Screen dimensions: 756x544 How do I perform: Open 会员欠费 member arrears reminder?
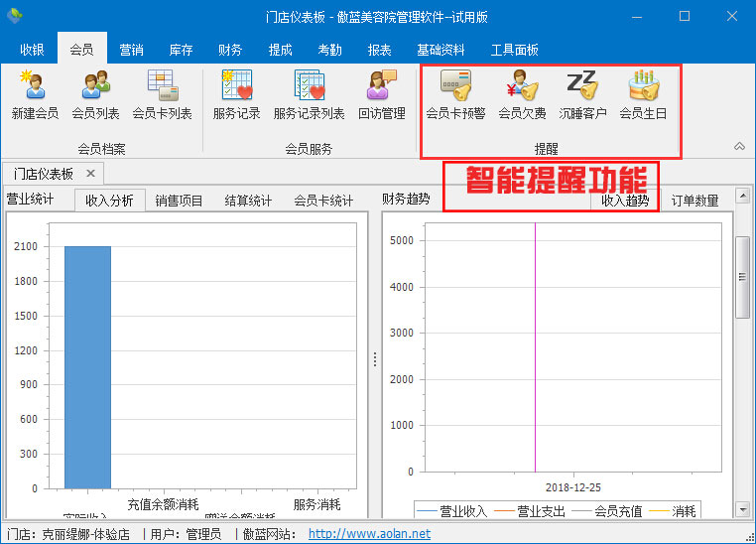click(x=522, y=95)
